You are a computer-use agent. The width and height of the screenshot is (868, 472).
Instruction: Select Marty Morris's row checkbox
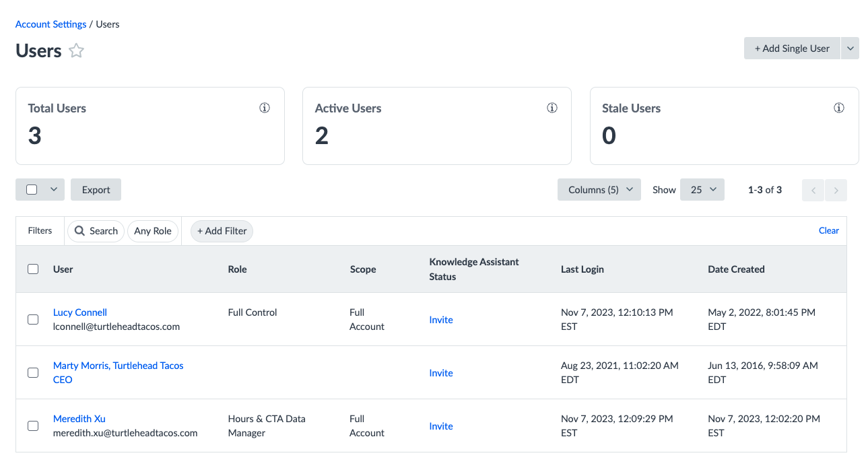pyautogui.click(x=33, y=372)
